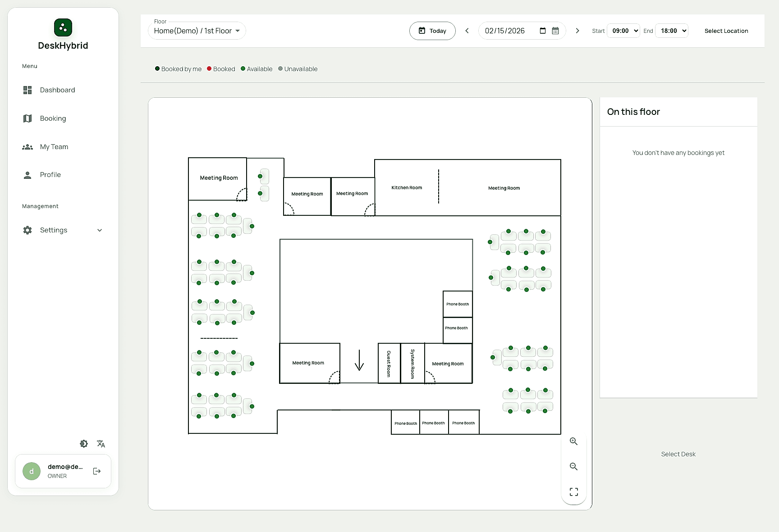Click the Today button
This screenshot has height=532, width=779.
point(432,31)
